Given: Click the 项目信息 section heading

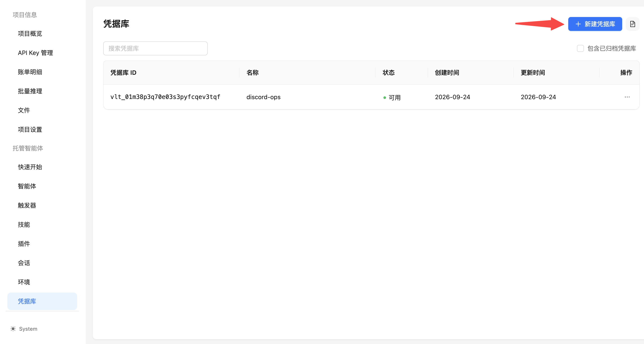Looking at the screenshot, I should click(x=25, y=15).
